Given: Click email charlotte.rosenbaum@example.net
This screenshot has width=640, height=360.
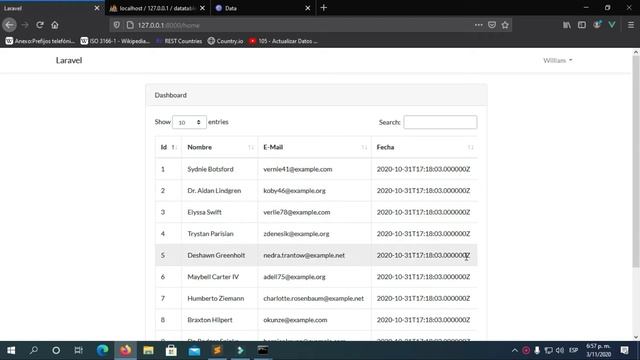Looking at the screenshot, I should point(313,298).
